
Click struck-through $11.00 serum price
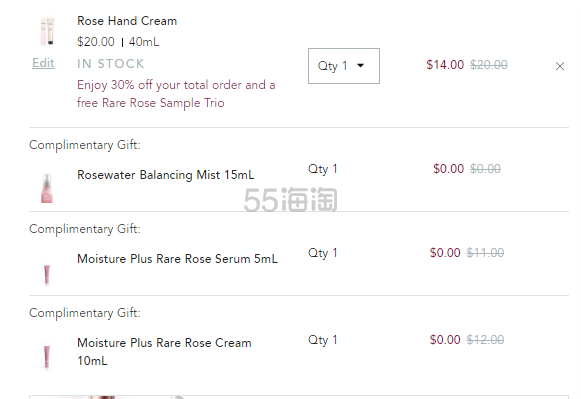485,253
